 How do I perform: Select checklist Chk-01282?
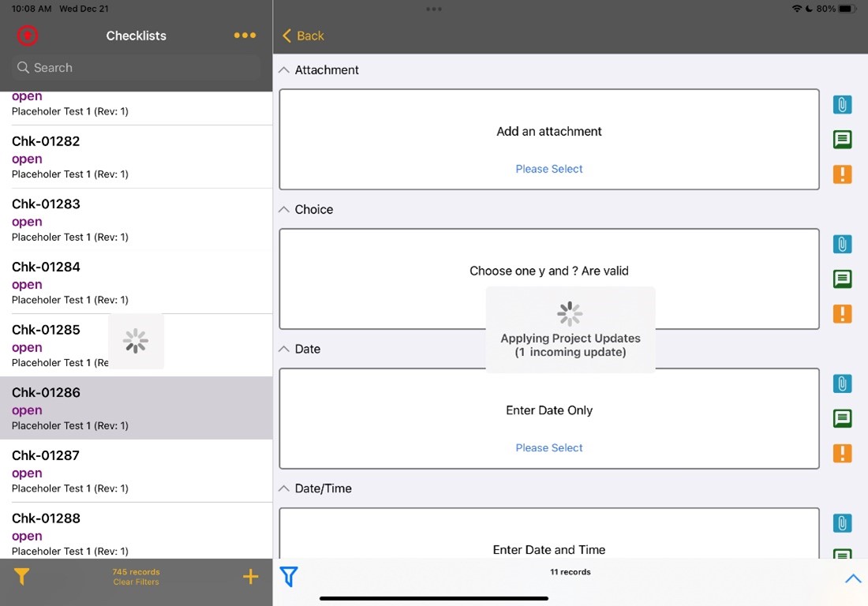coord(137,157)
